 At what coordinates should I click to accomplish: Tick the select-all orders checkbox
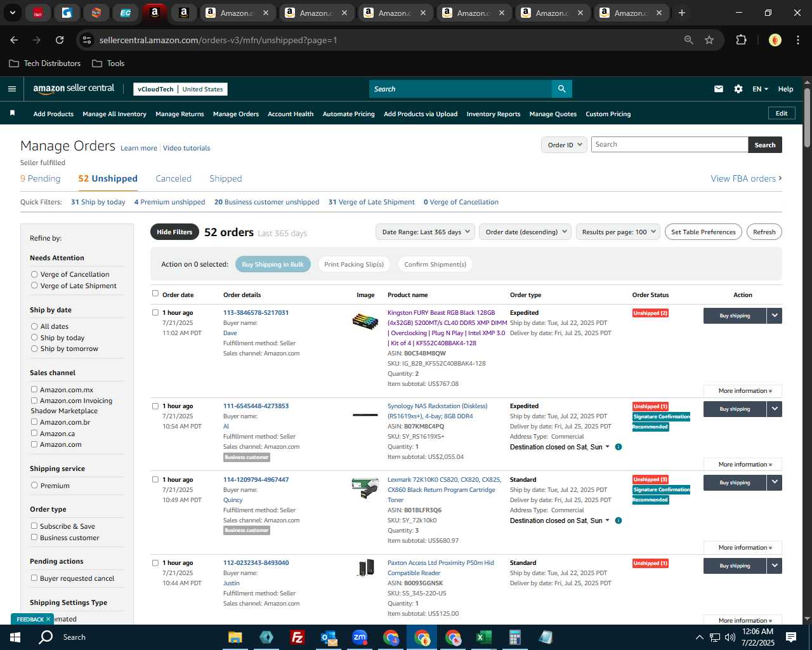click(155, 293)
